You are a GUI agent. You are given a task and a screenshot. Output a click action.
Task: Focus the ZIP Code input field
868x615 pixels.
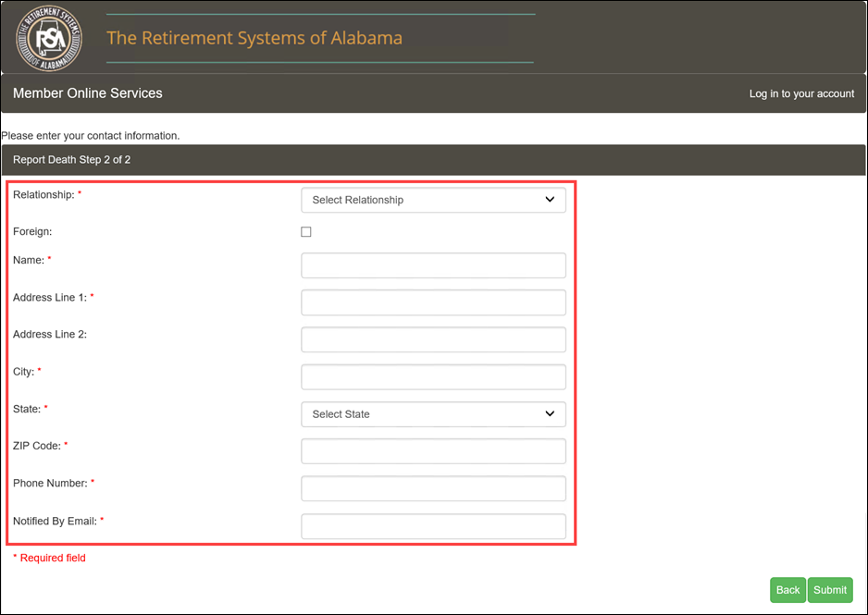coord(433,451)
